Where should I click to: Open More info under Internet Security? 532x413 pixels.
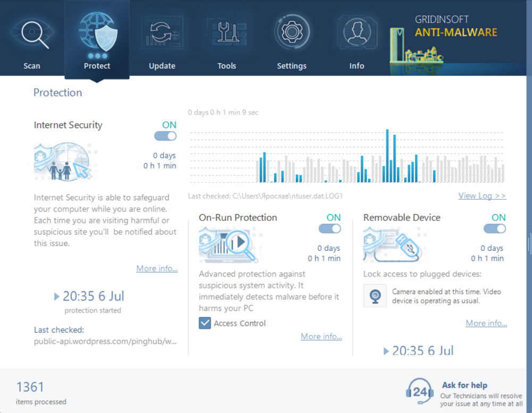pos(157,268)
